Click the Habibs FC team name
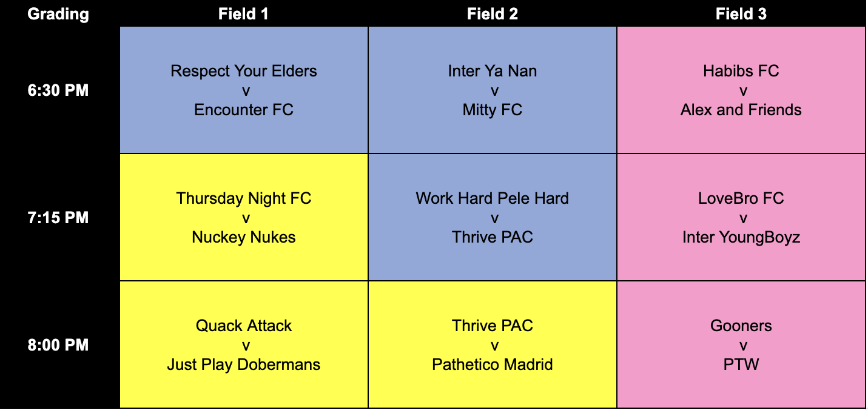 point(741,71)
